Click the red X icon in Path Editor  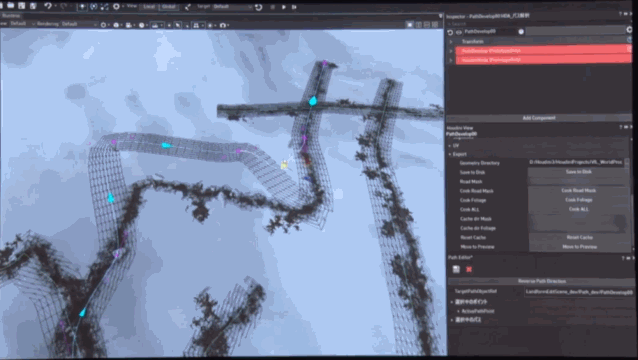click(469, 269)
